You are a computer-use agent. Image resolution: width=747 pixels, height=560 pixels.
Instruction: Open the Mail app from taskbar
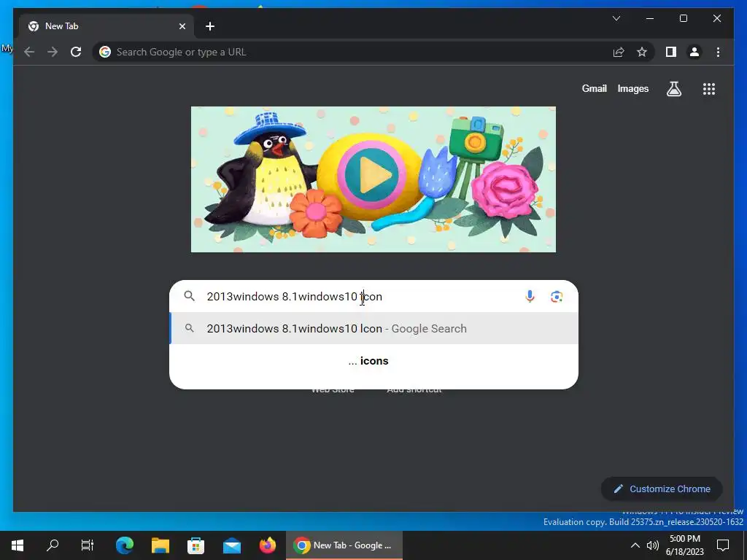pyautogui.click(x=231, y=545)
